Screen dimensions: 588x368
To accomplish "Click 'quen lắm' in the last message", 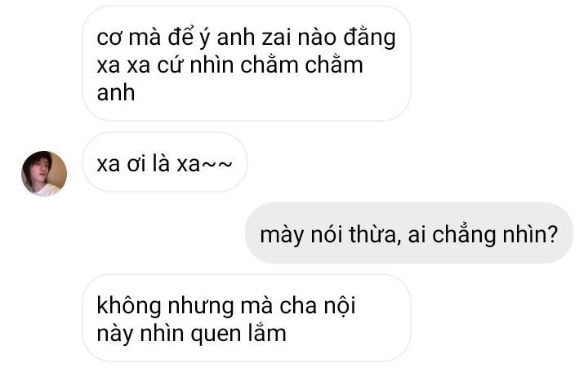I will [x=238, y=334].
